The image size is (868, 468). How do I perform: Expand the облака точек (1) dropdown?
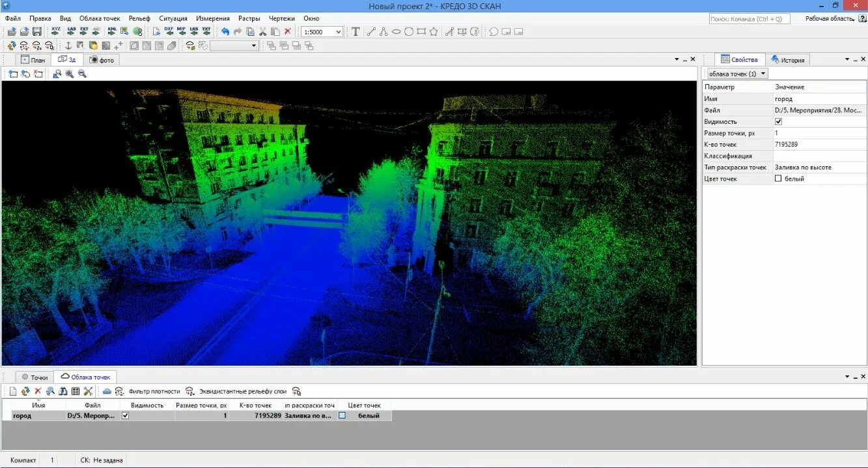coord(763,73)
